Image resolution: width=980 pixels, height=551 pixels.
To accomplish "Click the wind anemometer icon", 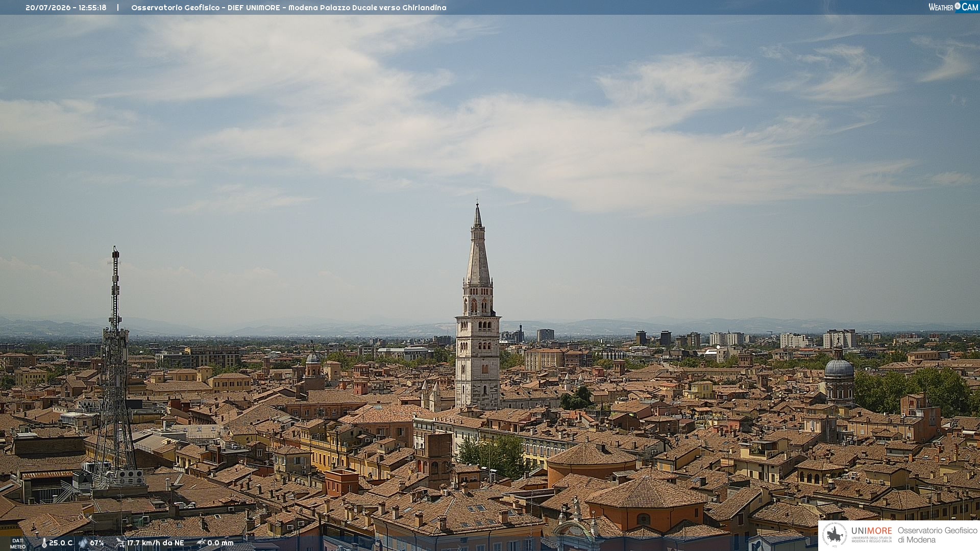I will 120,543.
